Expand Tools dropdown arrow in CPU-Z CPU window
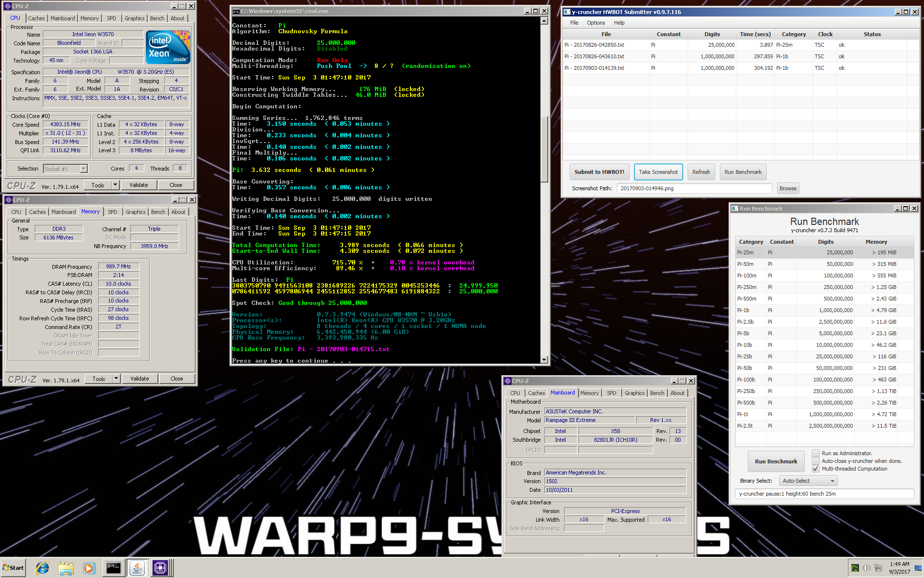 click(x=115, y=185)
